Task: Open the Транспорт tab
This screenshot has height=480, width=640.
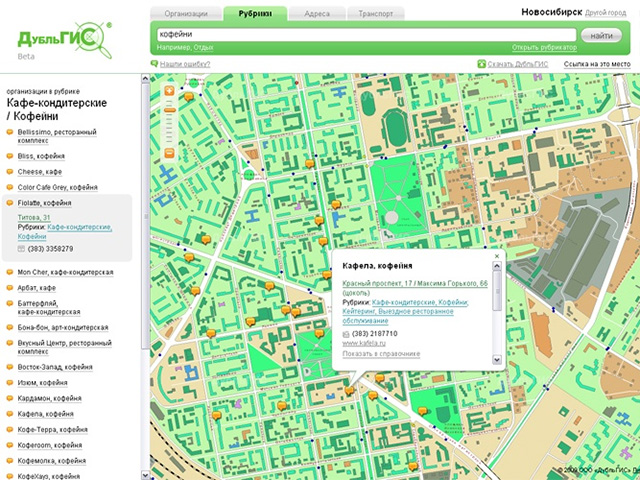Action: click(376, 14)
